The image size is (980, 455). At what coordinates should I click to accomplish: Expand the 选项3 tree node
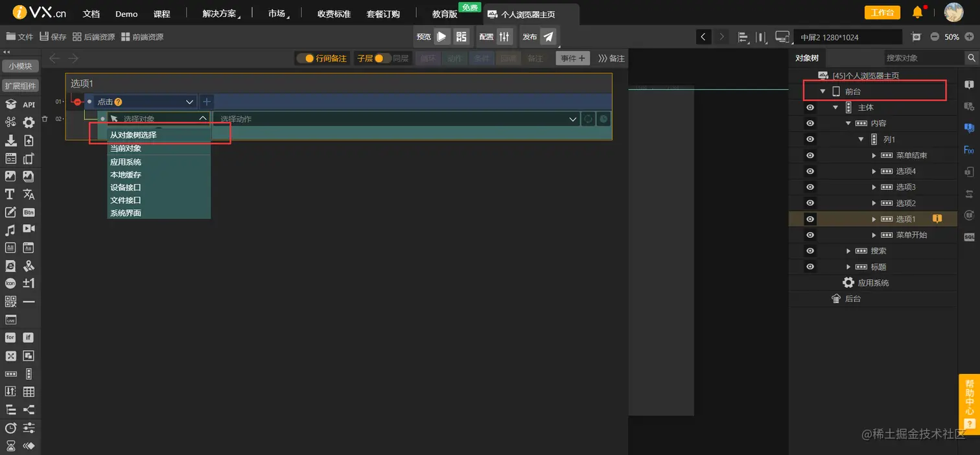[874, 187]
